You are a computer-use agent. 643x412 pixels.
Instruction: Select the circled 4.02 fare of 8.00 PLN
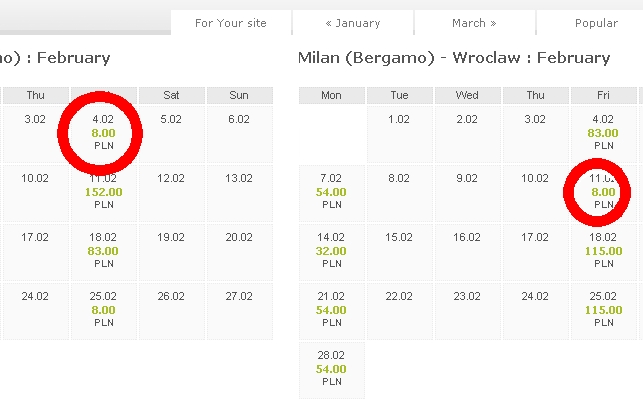[x=103, y=133]
